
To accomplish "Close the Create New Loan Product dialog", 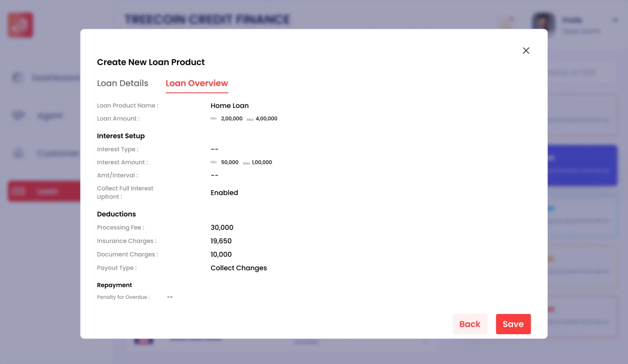I will tap(526, 51).
